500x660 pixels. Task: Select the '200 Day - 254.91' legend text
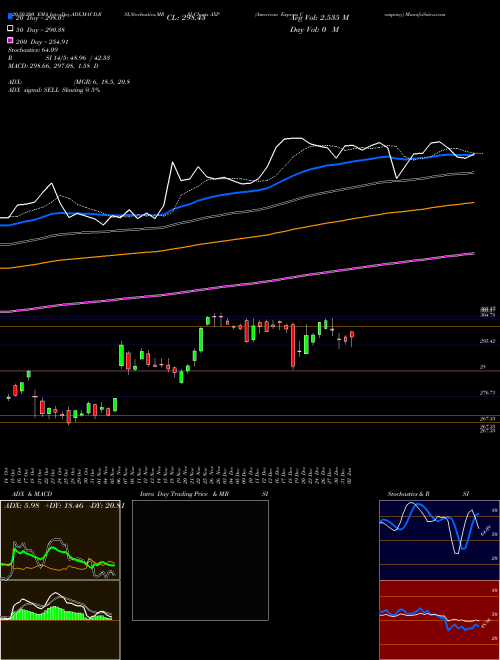coord(41,42)
